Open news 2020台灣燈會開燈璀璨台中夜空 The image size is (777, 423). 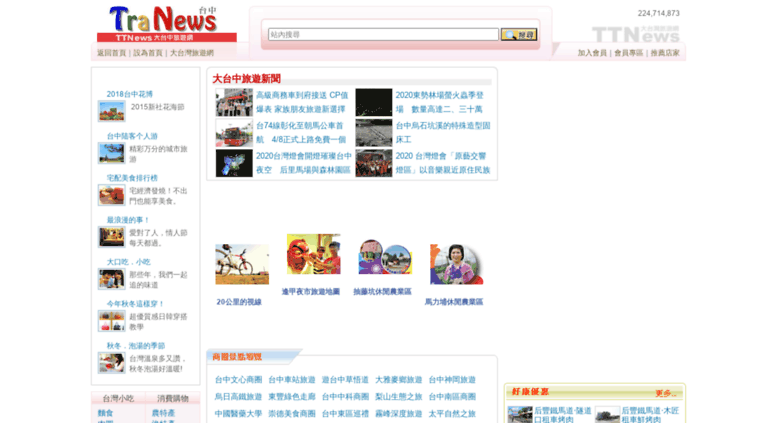(x=304, y=163)
